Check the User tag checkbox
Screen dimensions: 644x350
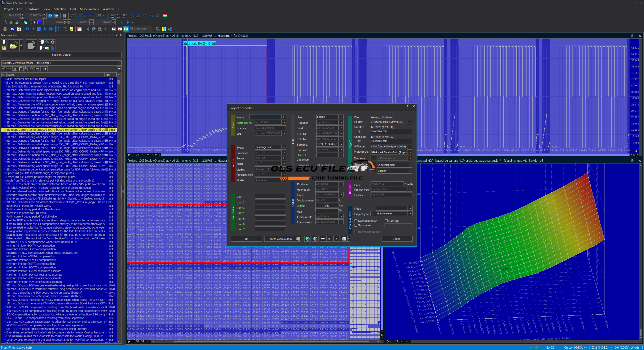[386, 221]
